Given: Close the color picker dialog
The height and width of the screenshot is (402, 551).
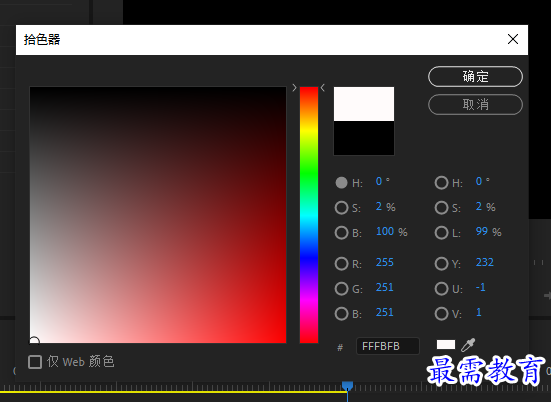Looking at the screenshot, I should 513,39.
